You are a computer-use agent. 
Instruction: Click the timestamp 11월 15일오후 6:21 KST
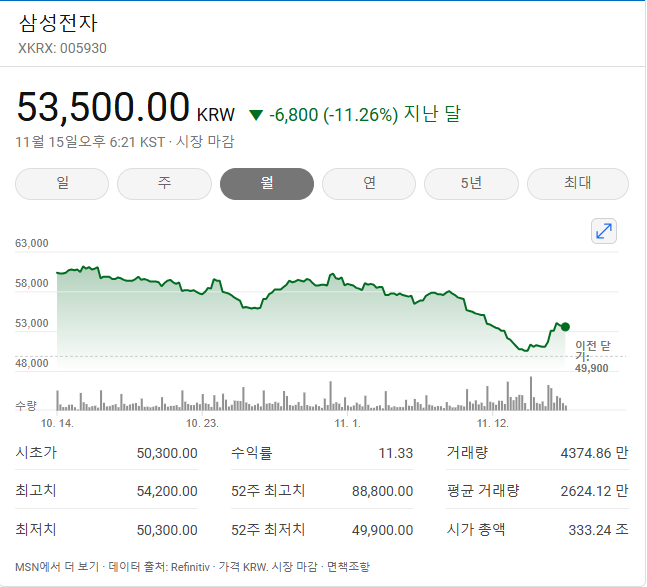tap(90, 142)
